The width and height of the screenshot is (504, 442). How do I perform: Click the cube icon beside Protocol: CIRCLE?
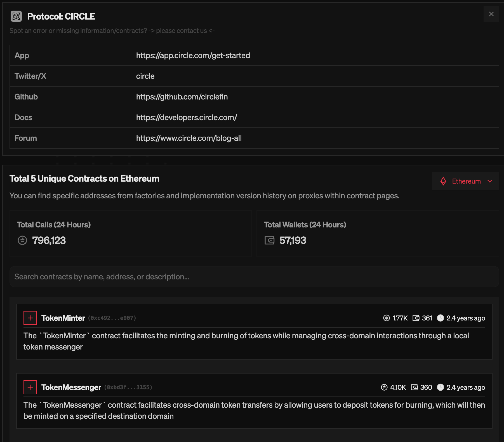pos(17,16)
